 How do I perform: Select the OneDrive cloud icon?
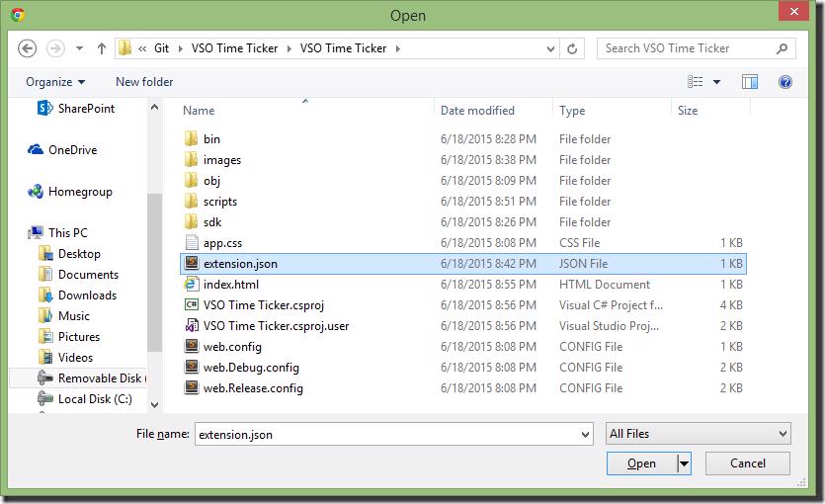click(x=36, y=150)
